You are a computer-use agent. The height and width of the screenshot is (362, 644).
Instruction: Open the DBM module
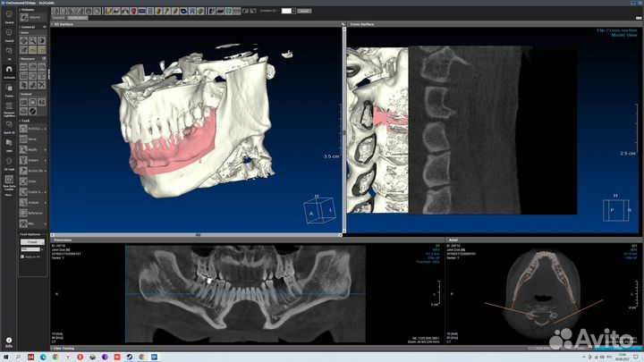[x=9, y=145]
